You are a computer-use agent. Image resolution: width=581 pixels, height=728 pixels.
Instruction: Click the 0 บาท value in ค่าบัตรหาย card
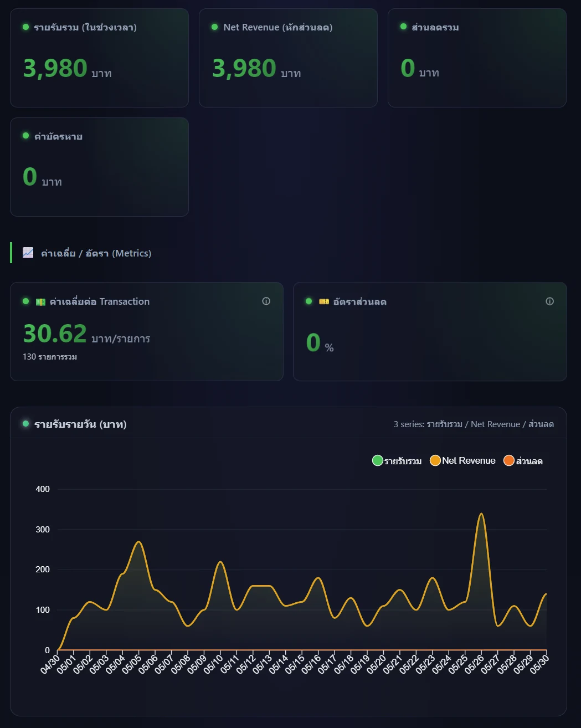42,177
